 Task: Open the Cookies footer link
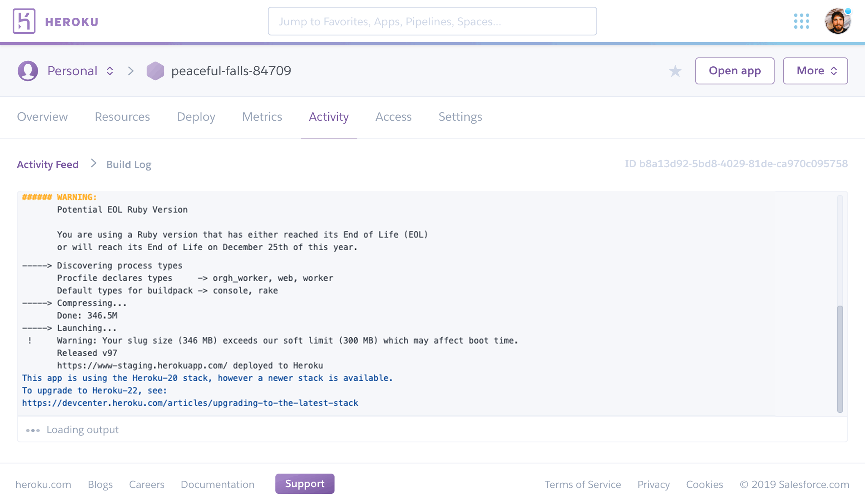click(705, 485)
